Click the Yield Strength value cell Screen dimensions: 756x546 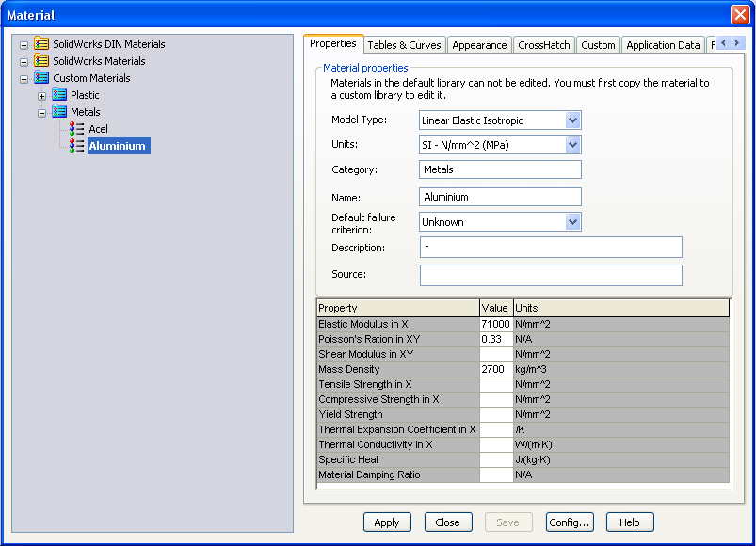pos(496,414)
